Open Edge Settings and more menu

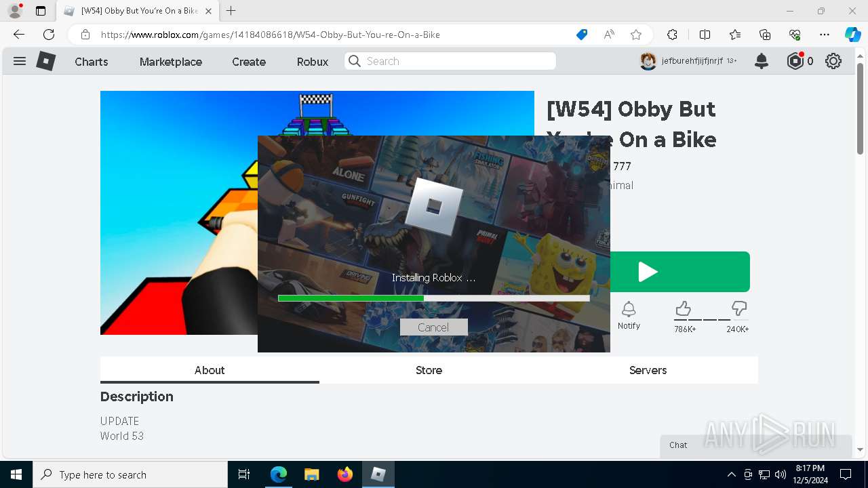click(x=825, y=35)
